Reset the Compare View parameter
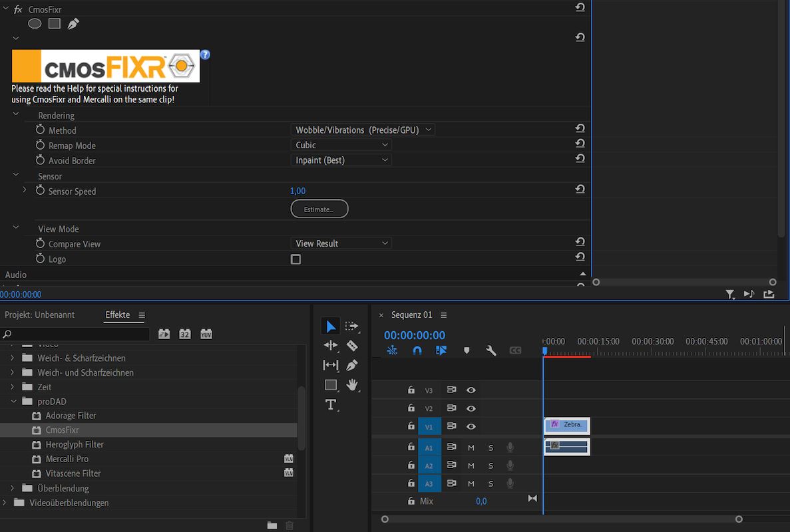The width and height of the screenshot is (790, 532). point(580,242)
